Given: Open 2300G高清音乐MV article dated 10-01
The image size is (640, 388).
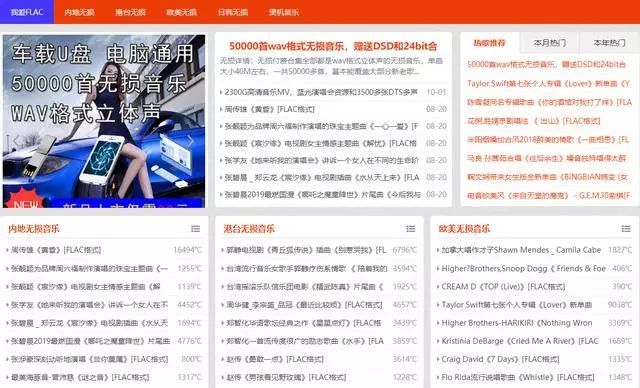Looking at the screenshot, I should [321, 92].
